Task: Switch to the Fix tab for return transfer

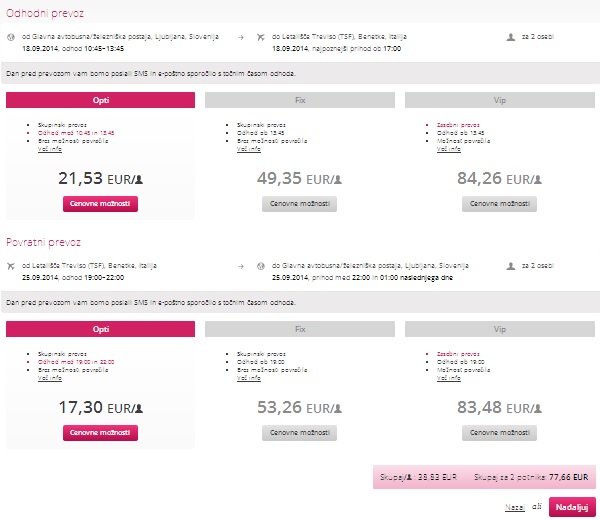Action: pos(300,329)
